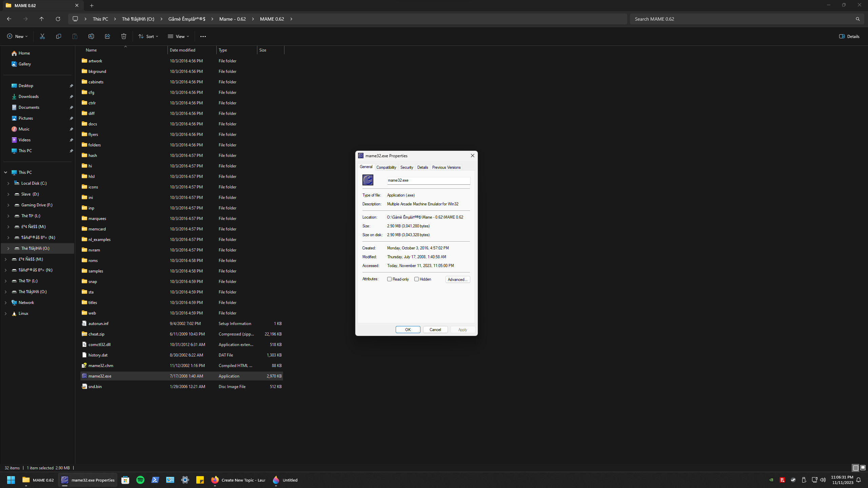Switch to Firefox Create New Topic window
The height and width of the screenshot is (488, 868).
pyautogui.click(x=238, y=480)
